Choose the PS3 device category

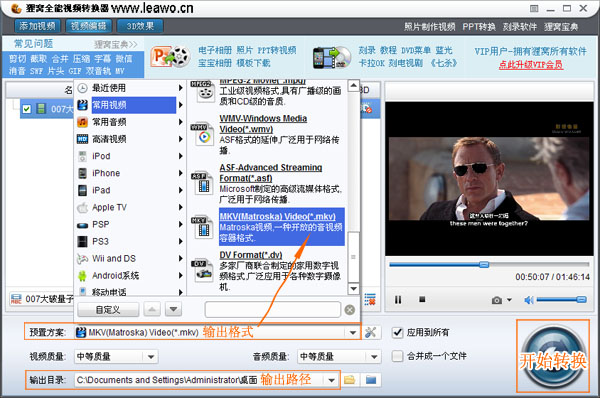click(x=126, y=241)
